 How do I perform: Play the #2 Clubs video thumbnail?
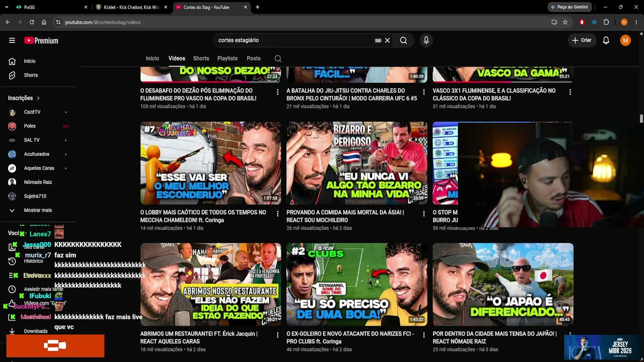357,285
